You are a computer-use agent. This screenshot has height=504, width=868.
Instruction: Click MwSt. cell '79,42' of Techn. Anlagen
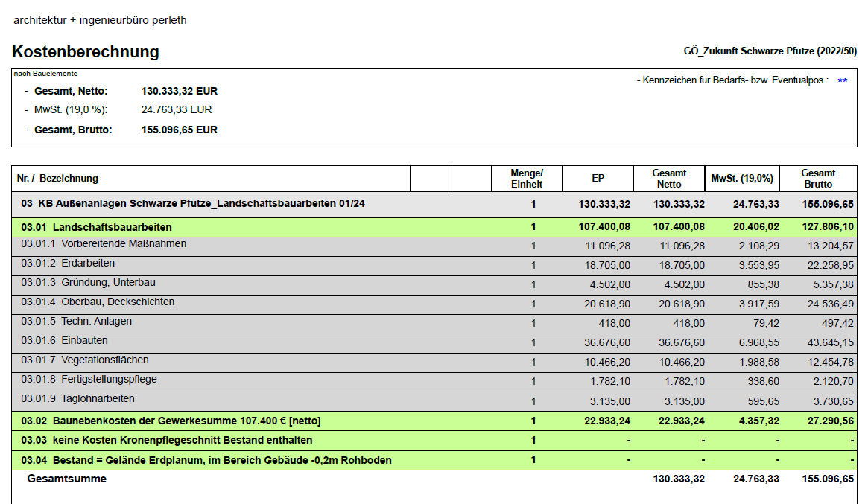(766, 324)
